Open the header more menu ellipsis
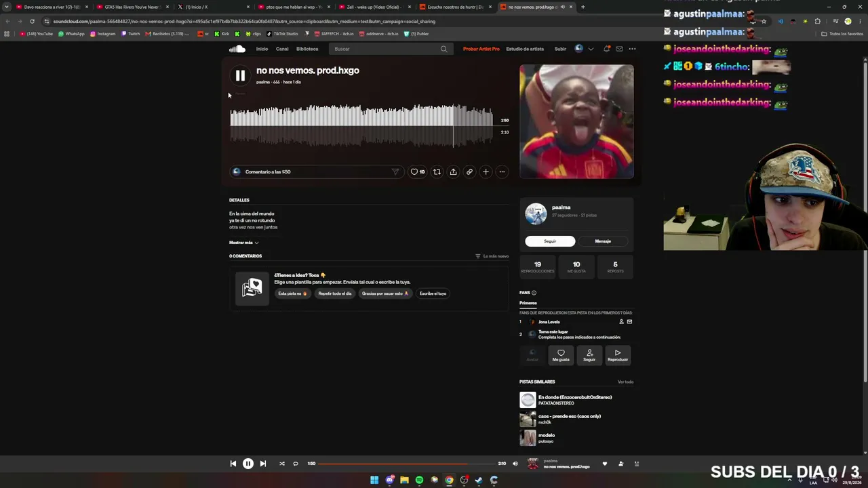Image resolution: width=868 pixels, height=488 pixels. tap(632, 49)
